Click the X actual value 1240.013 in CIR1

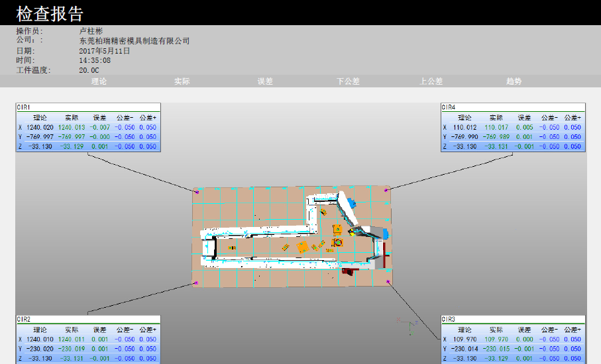point(72,128)
